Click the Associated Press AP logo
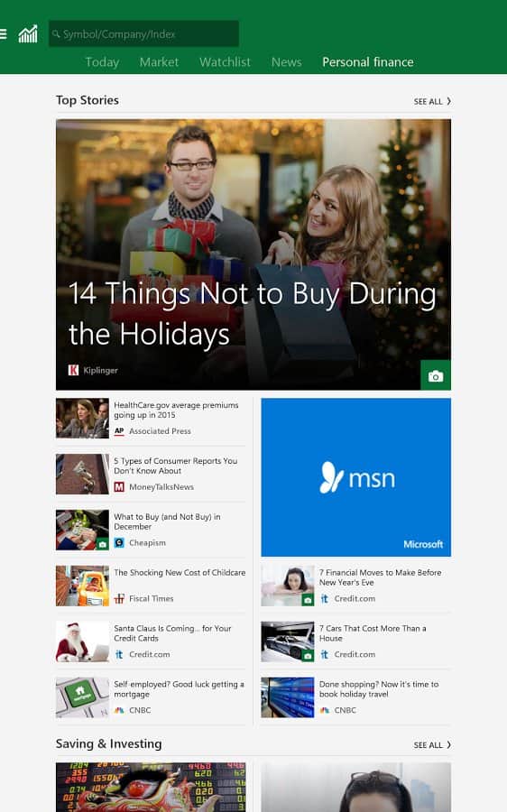The width and height of the screenshot is (507, 812). (119, 431)
